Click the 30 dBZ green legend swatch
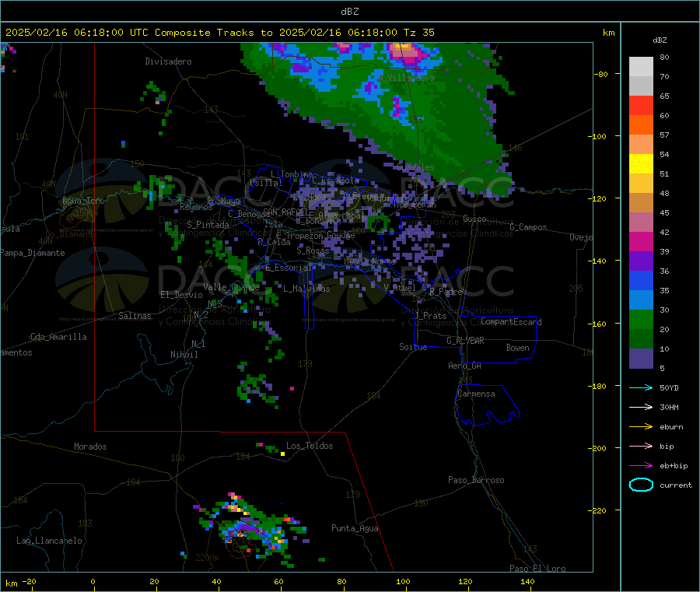The height and width of the screenshot is (592, 700). (x=641, y=319)
